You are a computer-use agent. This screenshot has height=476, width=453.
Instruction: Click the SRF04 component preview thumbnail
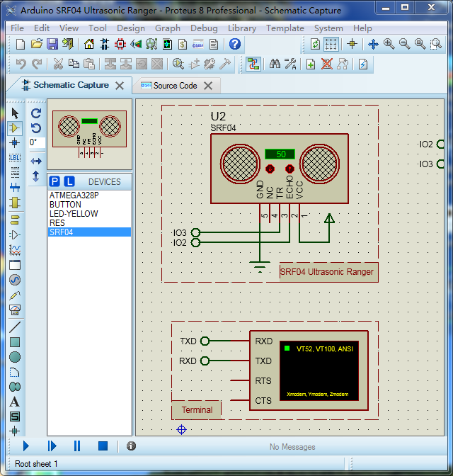[89, 134]
